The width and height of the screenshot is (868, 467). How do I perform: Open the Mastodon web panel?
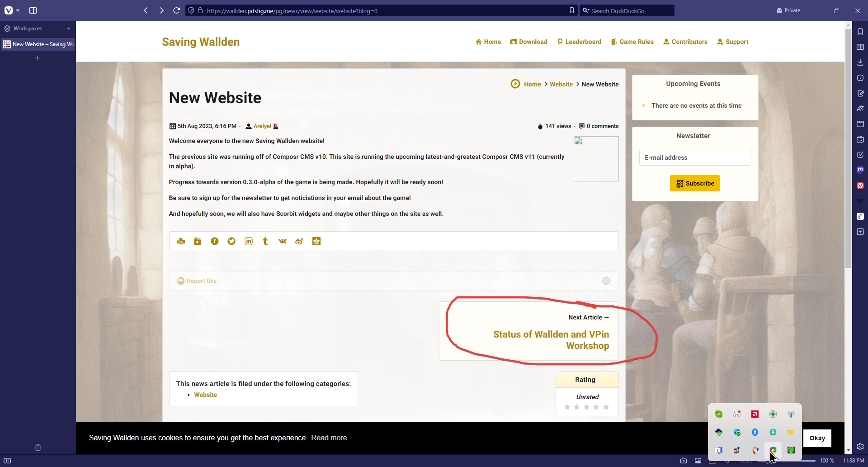click(860, 170)
